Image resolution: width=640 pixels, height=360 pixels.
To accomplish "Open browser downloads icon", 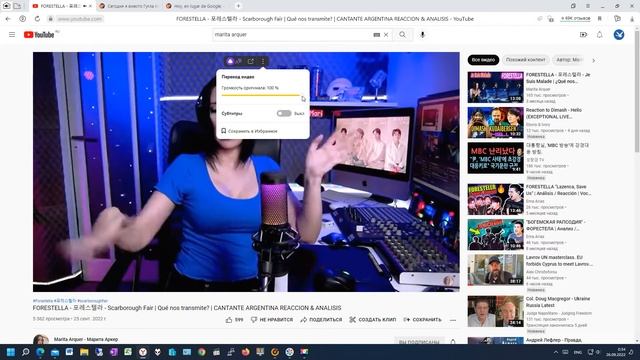I will click(x=632, y=19).
